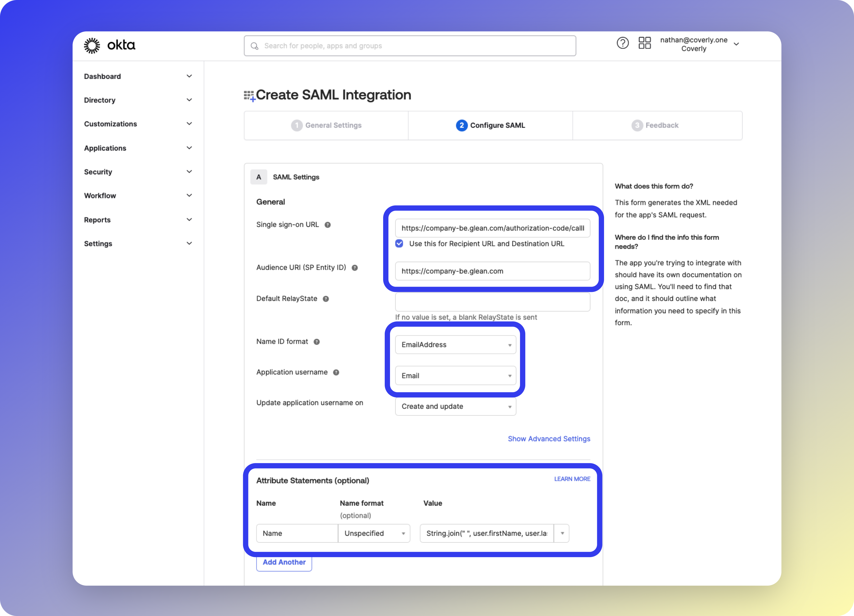Click help icon beside Default RelayState
Screen dimensions: 854x616
tap(326, 299)
